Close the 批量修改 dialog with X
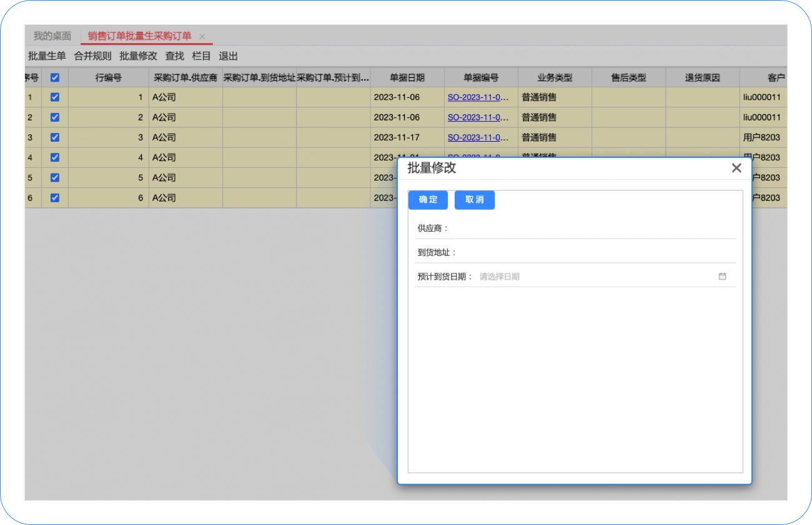This screenshot has width=812, height=525. pos(736,168)
